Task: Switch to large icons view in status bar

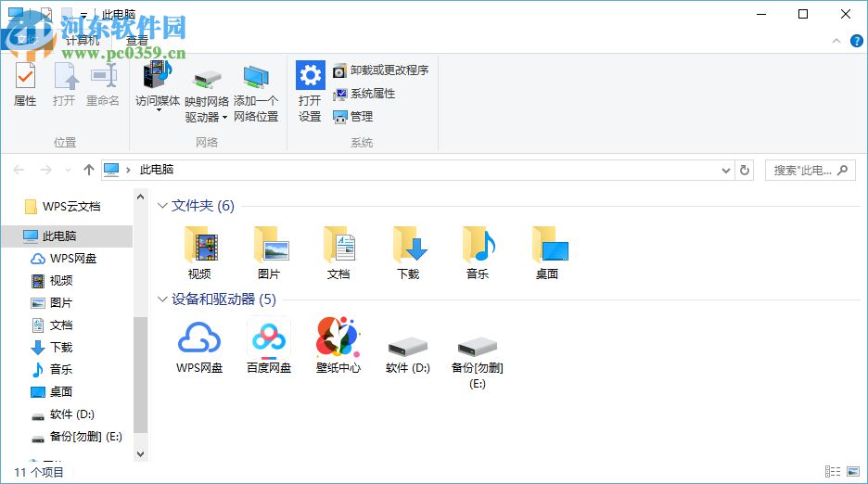Action: [x=853, y=472]
